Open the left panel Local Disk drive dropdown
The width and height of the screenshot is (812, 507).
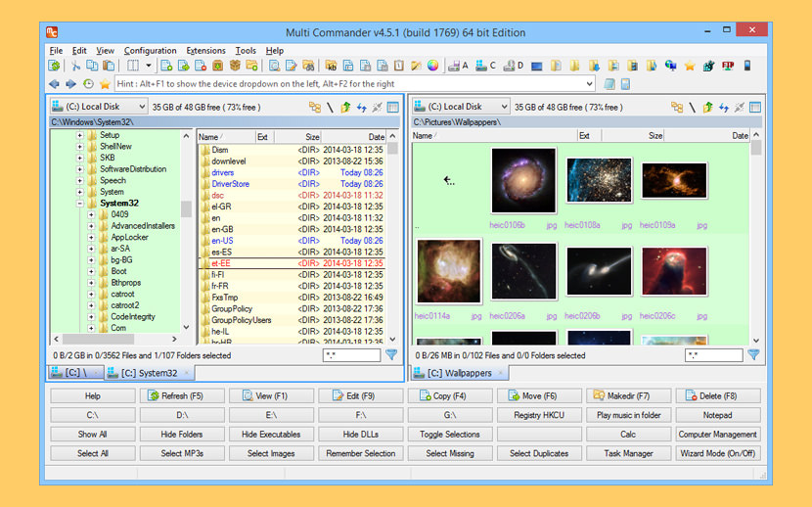(x=99, y=106)
